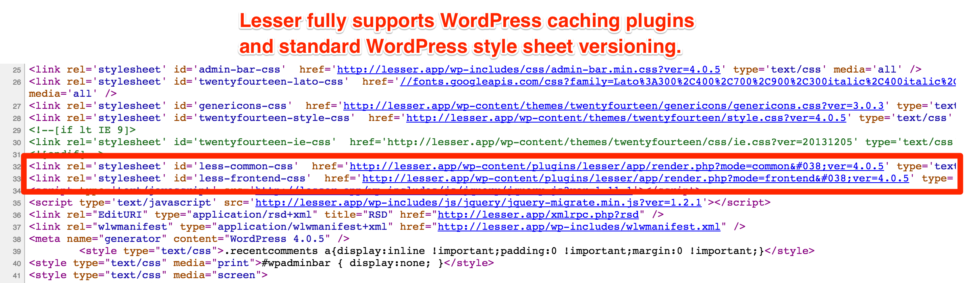Click the media="screen" attribute on line 41
The image size is (980, 283).
pyautogui.click(x=217, y=275)
